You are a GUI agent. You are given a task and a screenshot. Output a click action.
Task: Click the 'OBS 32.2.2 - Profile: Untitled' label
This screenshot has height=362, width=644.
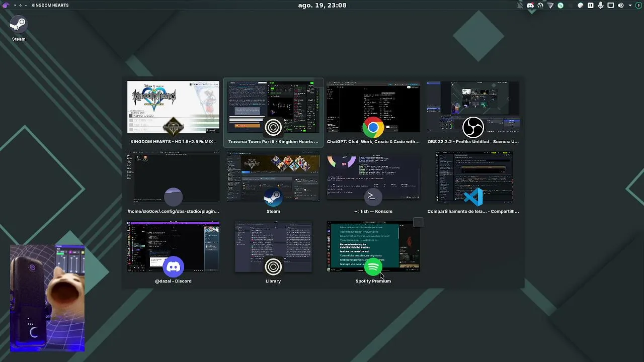coord(473,142)
